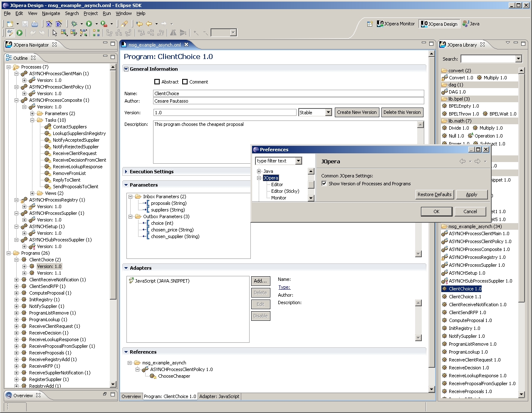Open the Stable version status dropdown

coord(328,112)
